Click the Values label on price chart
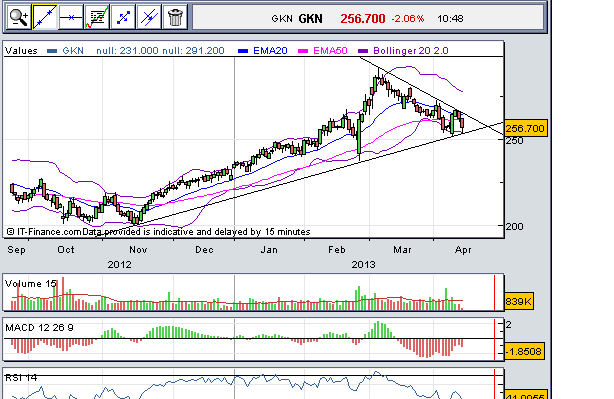This screenshot has height=399, width=614. point(21,51)
